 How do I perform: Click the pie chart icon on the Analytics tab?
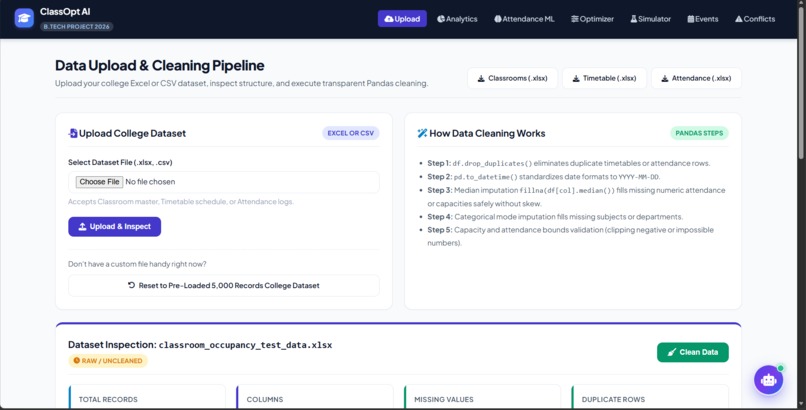(441, 19)
